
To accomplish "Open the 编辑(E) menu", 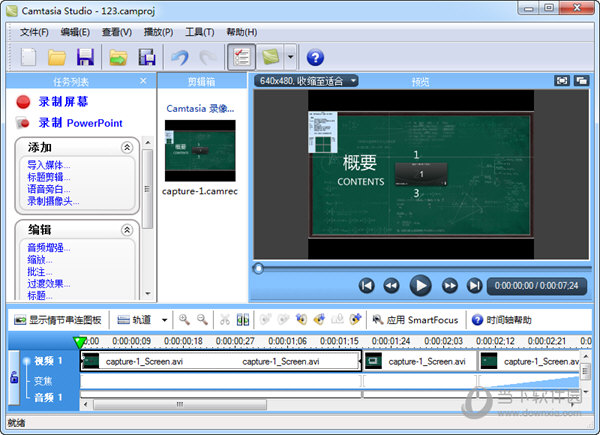I will tap(75, 32).
